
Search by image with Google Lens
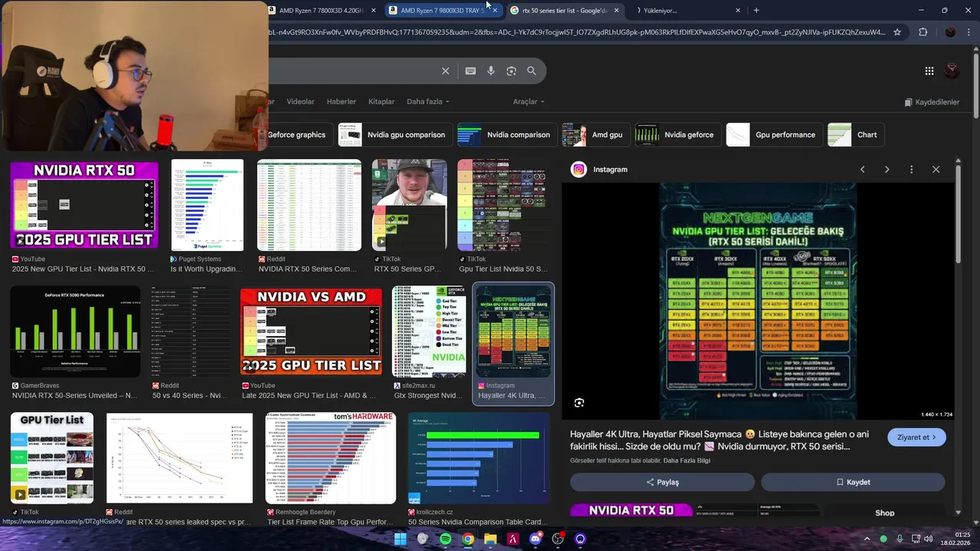[x=511, y=70]
